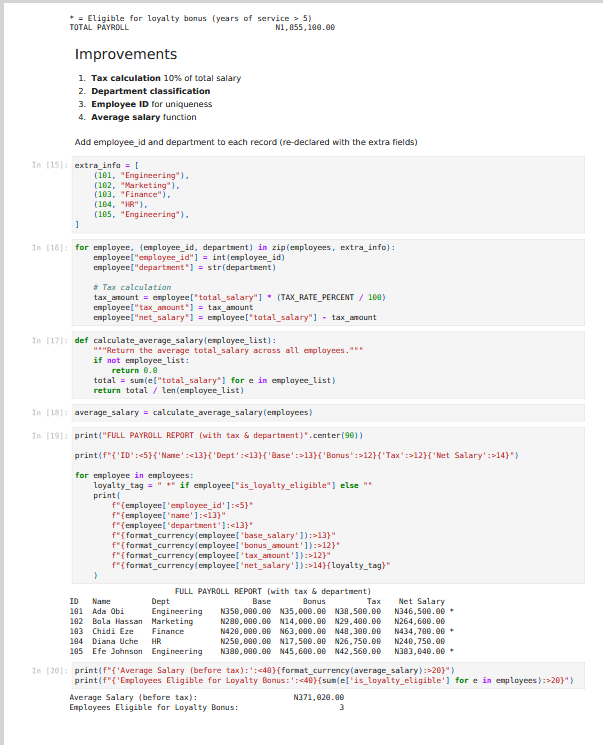Click the (103, "Finance") tuple line
The width and height of the screenshot is (603, 745).
[x=132, y=194]
